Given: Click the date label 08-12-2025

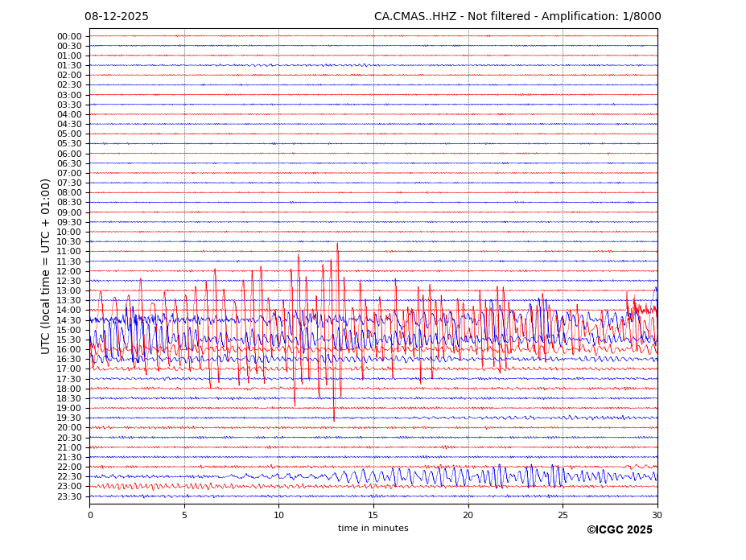Looking at the screenshot, I should click(x=117, y=17).
